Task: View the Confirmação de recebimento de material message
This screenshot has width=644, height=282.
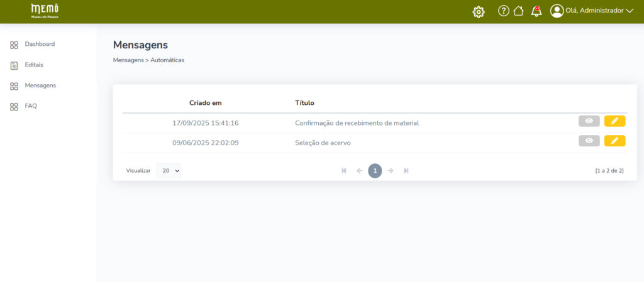Action: [x=589, y=121]
